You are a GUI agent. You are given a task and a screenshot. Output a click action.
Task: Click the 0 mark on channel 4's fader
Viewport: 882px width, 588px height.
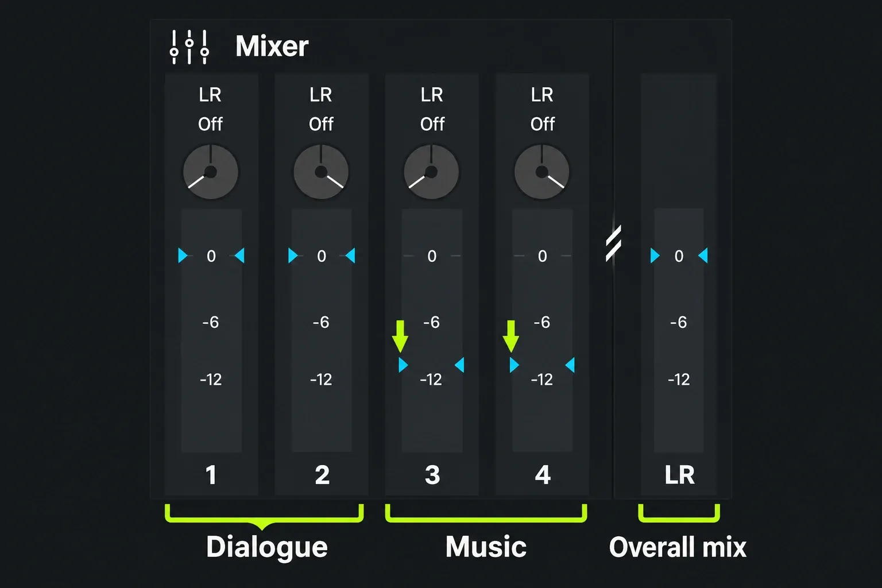click(x=542, y=256)
